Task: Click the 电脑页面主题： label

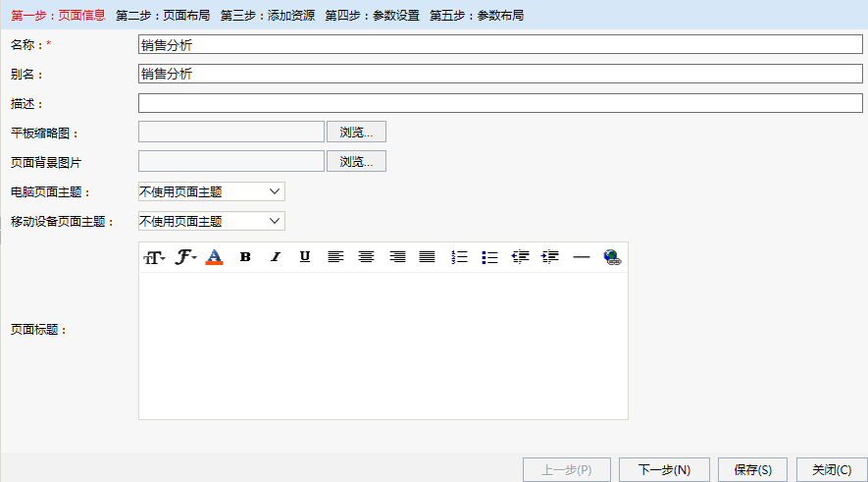Action: [50, 192]
